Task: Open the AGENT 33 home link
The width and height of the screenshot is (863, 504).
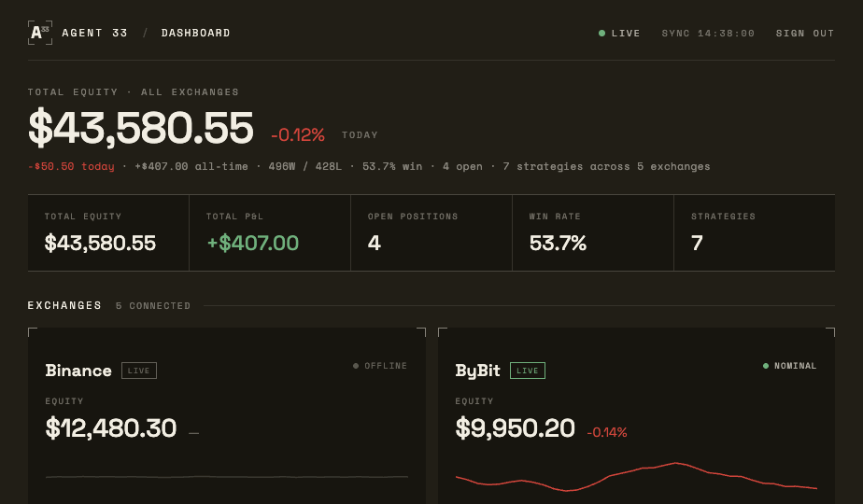Action: (x=94, y=33)
